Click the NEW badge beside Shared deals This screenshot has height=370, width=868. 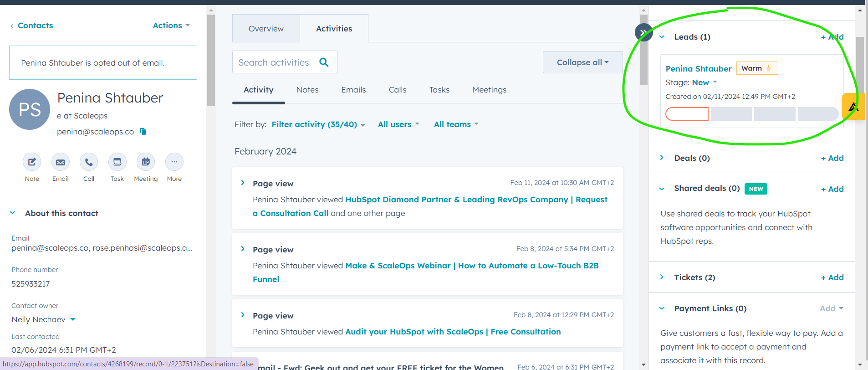click(x=756, y=189)
